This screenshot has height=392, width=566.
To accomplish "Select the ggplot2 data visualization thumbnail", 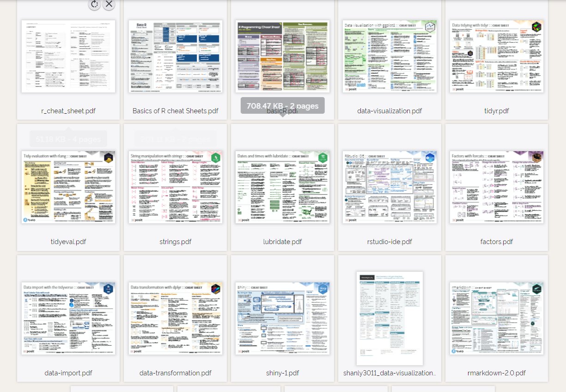I will 390,56.
